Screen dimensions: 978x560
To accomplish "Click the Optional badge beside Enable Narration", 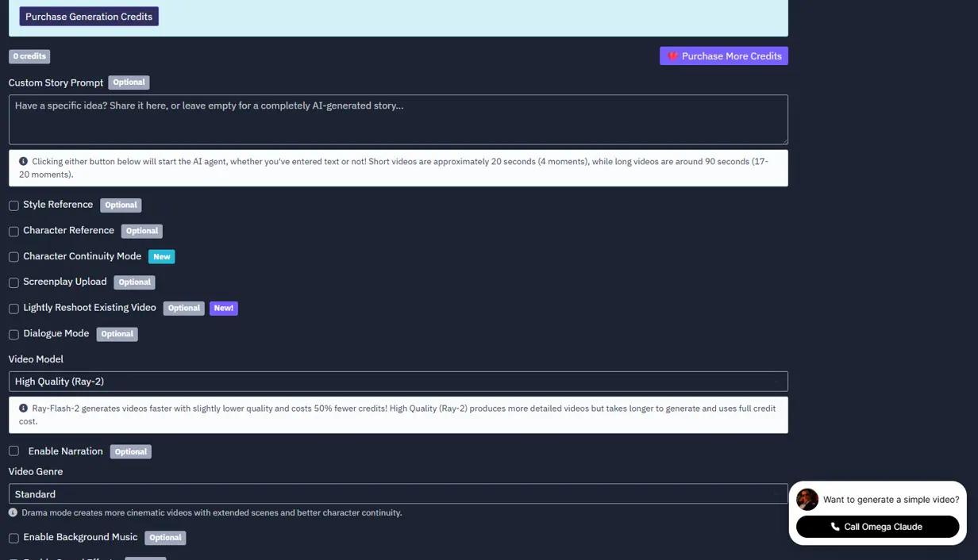I will pyautogui.click(x=131, y=452).
